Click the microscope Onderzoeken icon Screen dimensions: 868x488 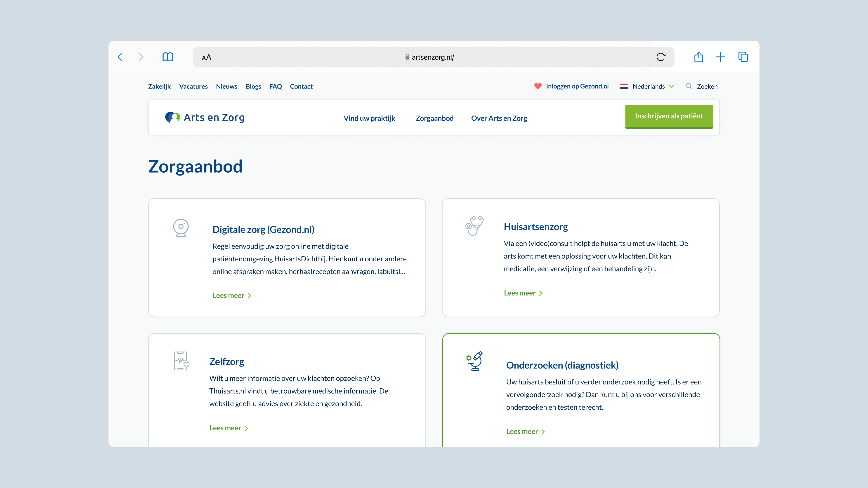click(474, 361)
